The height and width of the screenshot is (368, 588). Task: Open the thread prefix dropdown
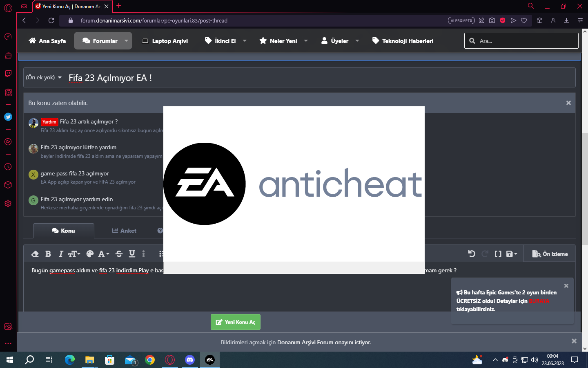point(44,77)
